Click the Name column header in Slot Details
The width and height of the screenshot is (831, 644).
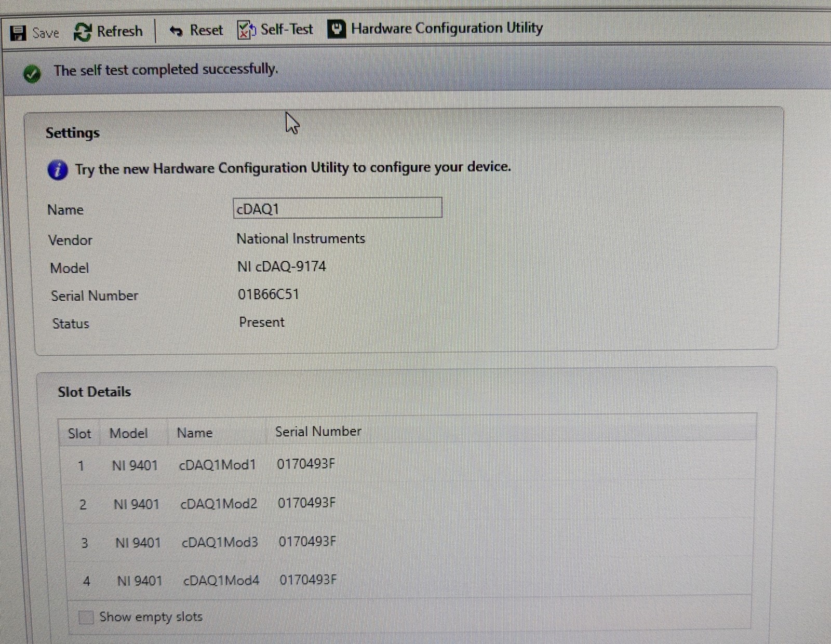point(195,433)
